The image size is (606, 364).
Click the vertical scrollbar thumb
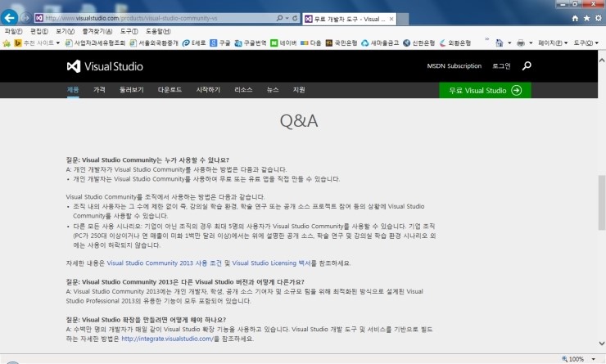[x=602, y=203]
